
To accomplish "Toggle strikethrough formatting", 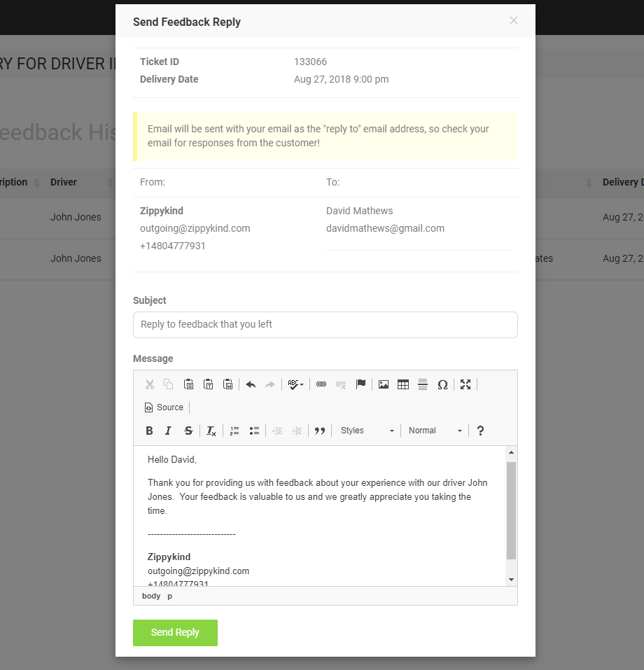I will [x=188, y=431].
